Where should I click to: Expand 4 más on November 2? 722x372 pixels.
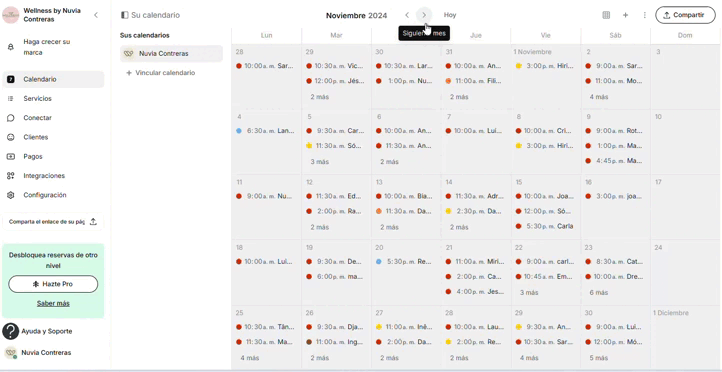599,97
